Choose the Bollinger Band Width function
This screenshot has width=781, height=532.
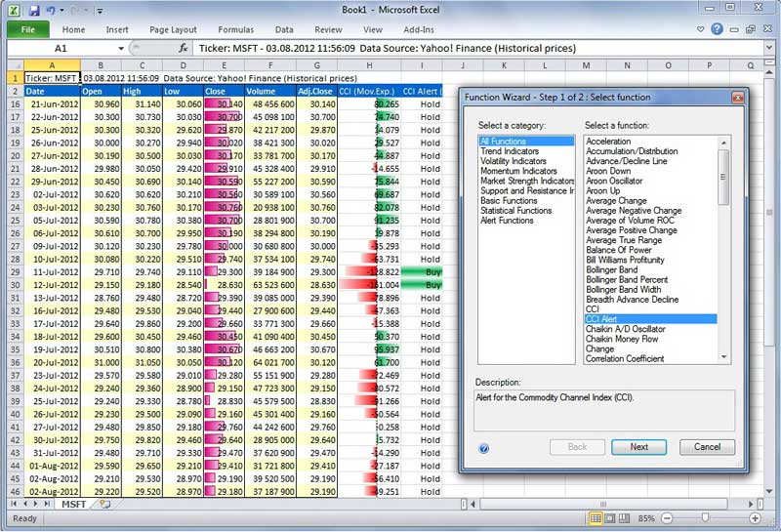[x=623, y=289]
